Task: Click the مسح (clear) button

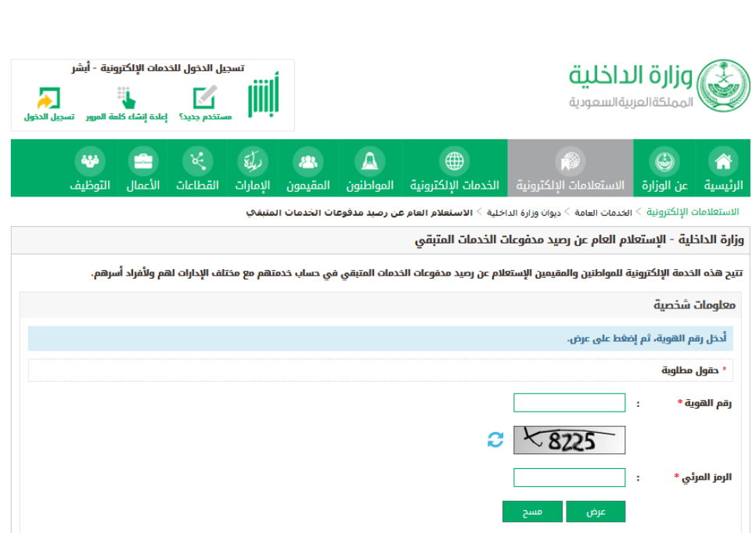Action: [x=532, y=511]
